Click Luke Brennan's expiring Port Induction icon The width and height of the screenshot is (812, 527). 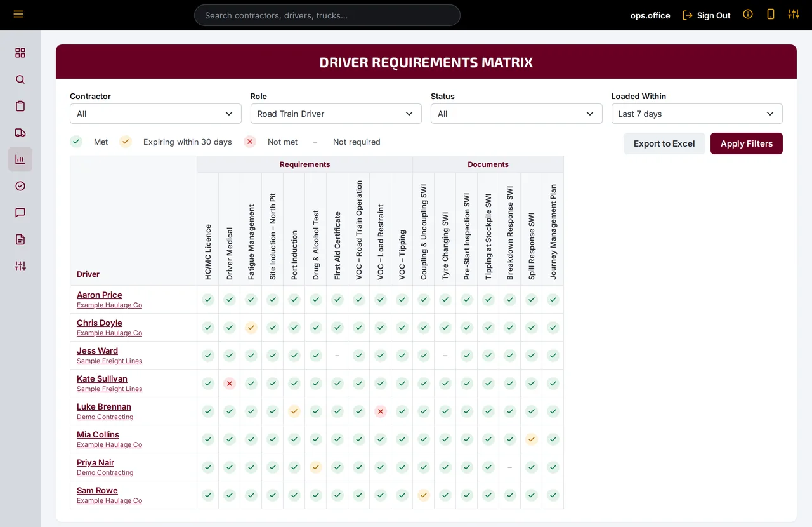(294, 411)
